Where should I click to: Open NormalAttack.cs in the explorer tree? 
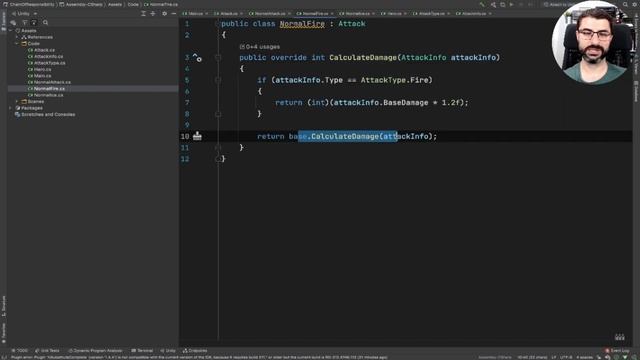pos(49,82)
